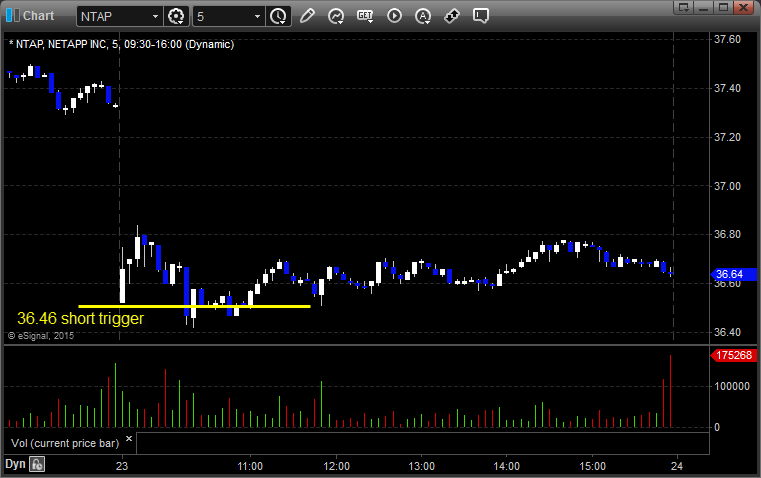
Task: Click the 37.00 price axis label
Action: coord(728,186)
